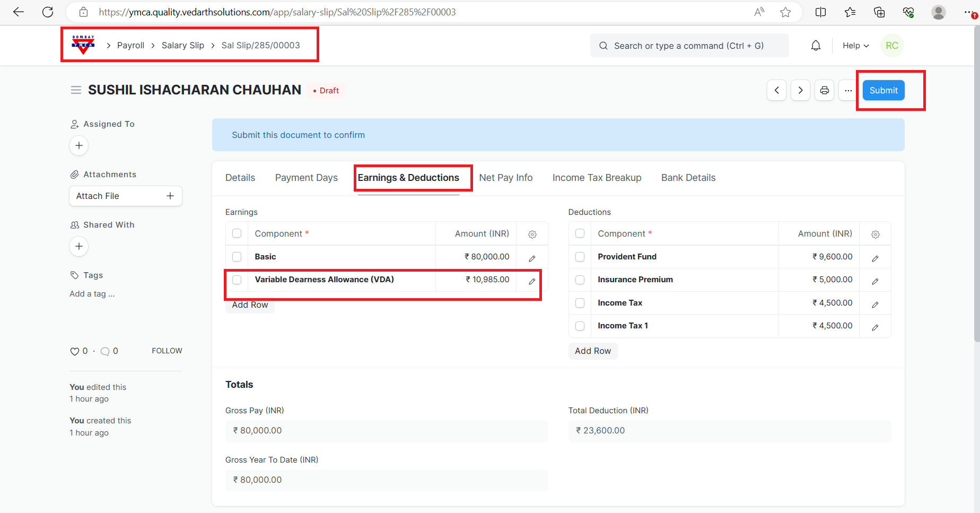Screen dimensions: 980x513
Task: Check the Basic earnings row checkbox
Action: [x=237, y=257]
